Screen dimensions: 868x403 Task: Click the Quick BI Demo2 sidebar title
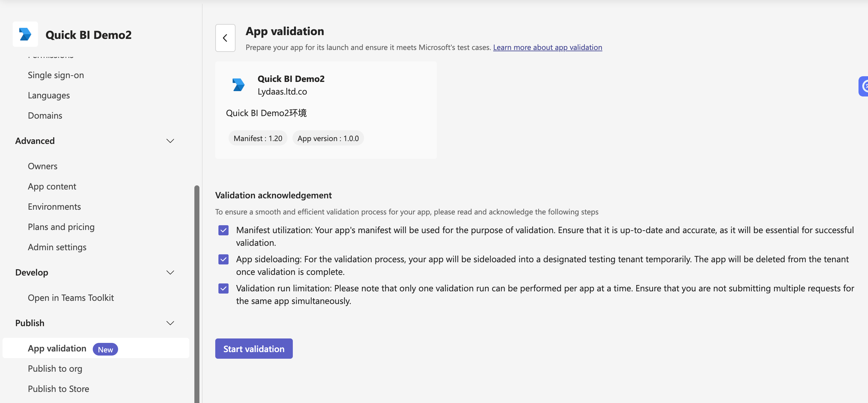pos(88,35)
